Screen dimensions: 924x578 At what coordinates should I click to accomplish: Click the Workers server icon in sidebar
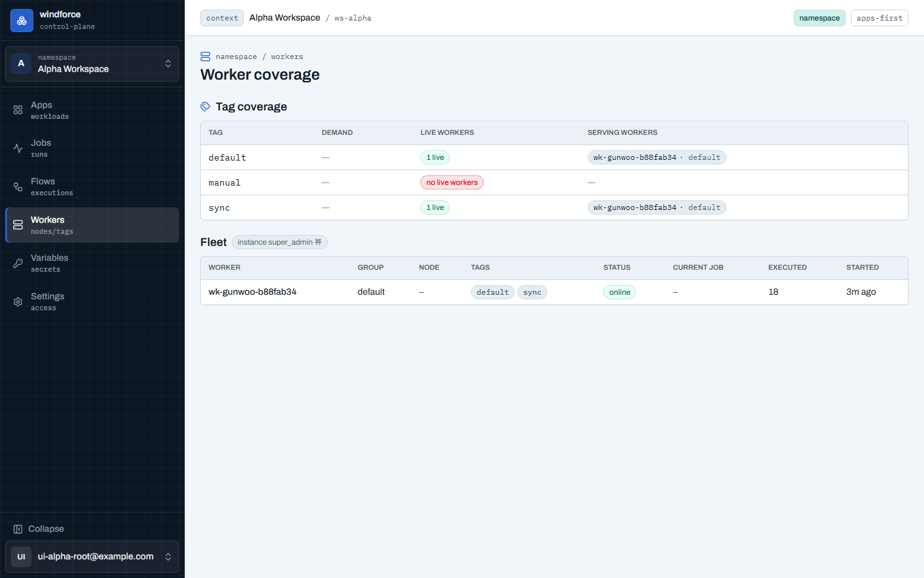point(18,225)
